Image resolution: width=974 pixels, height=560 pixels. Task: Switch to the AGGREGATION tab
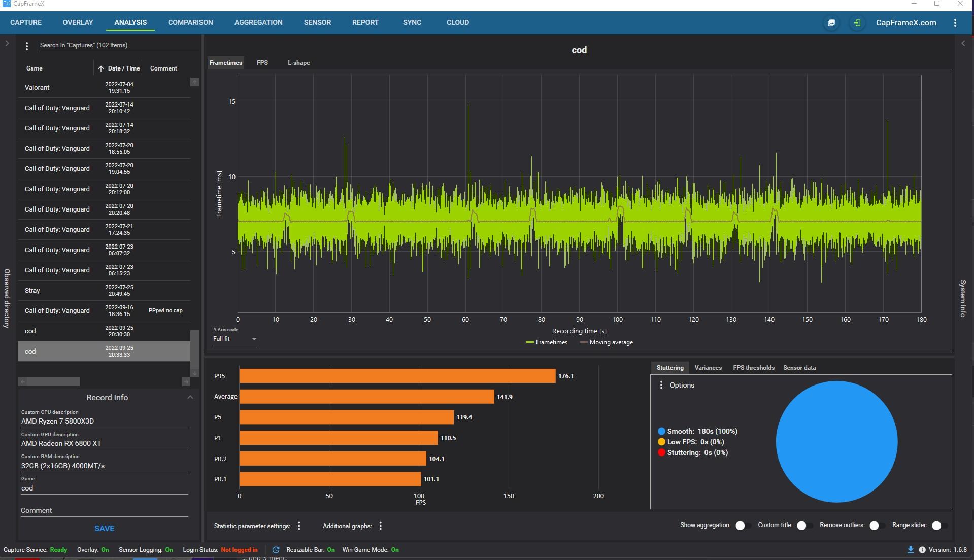coord(258,23)
